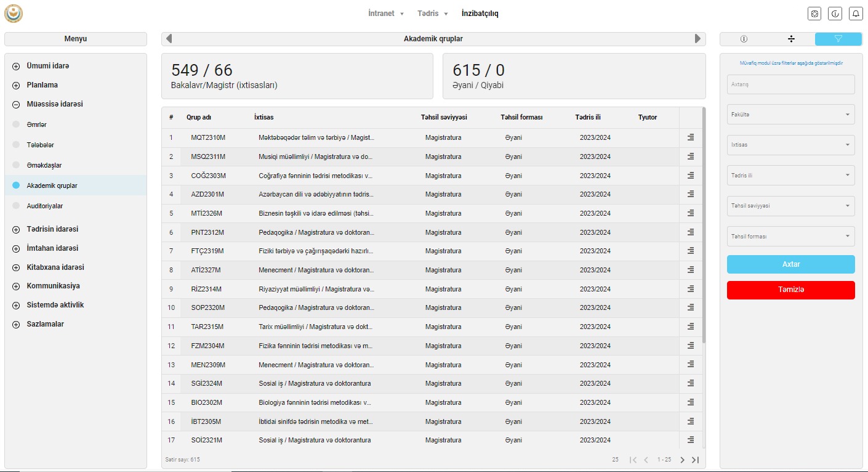868x472 pixels.
Task: Jump to the last page of results
Action: [x=696, y=460]
